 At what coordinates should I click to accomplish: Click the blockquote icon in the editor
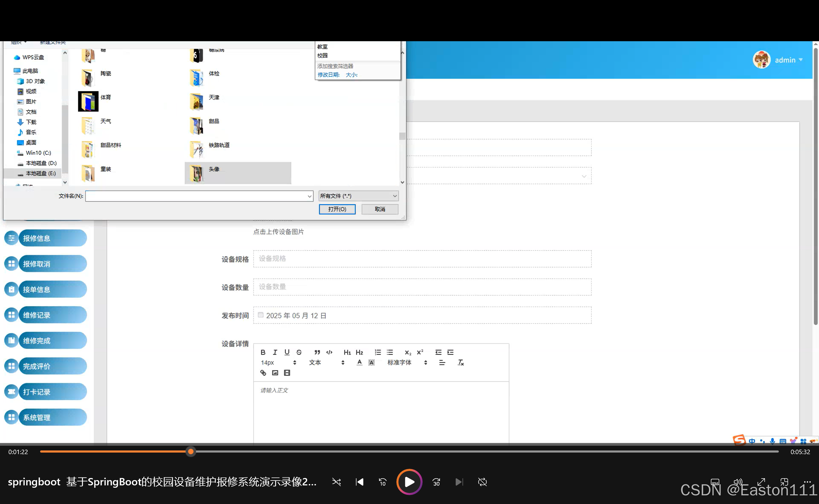point(317,352)
